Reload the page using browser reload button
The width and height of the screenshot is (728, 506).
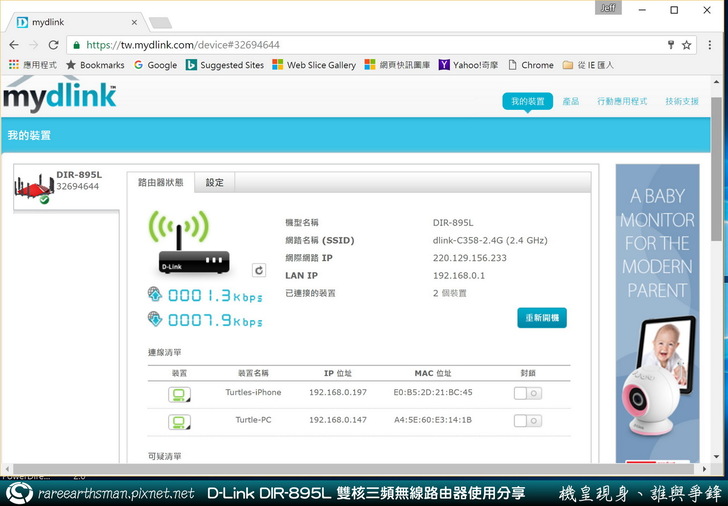click(54, 45)
